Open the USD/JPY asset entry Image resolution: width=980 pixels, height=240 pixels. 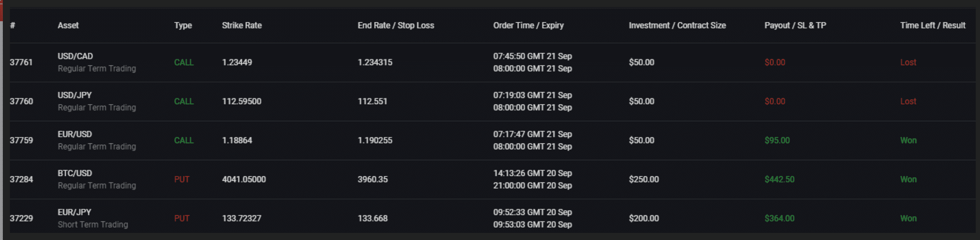[x=74, y=95]
